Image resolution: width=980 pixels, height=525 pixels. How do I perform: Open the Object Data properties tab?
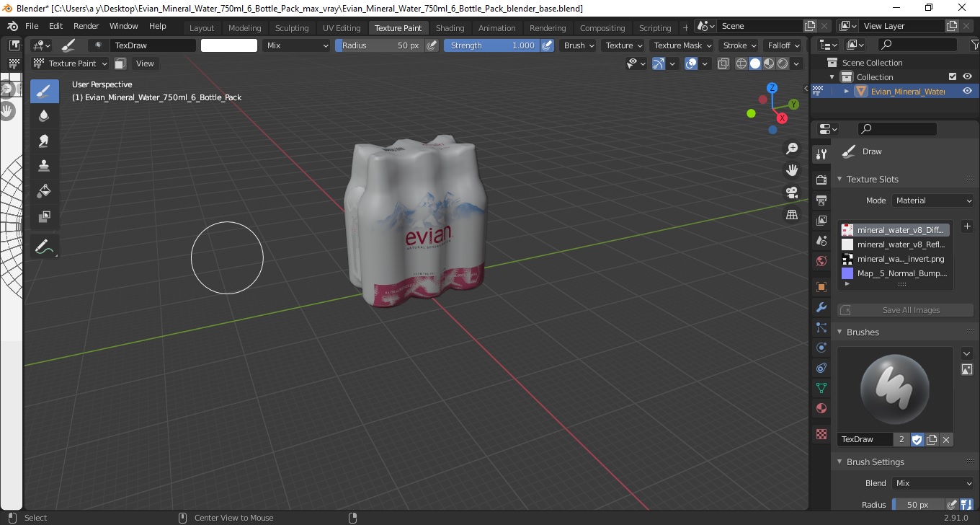(x=821, y=388)
